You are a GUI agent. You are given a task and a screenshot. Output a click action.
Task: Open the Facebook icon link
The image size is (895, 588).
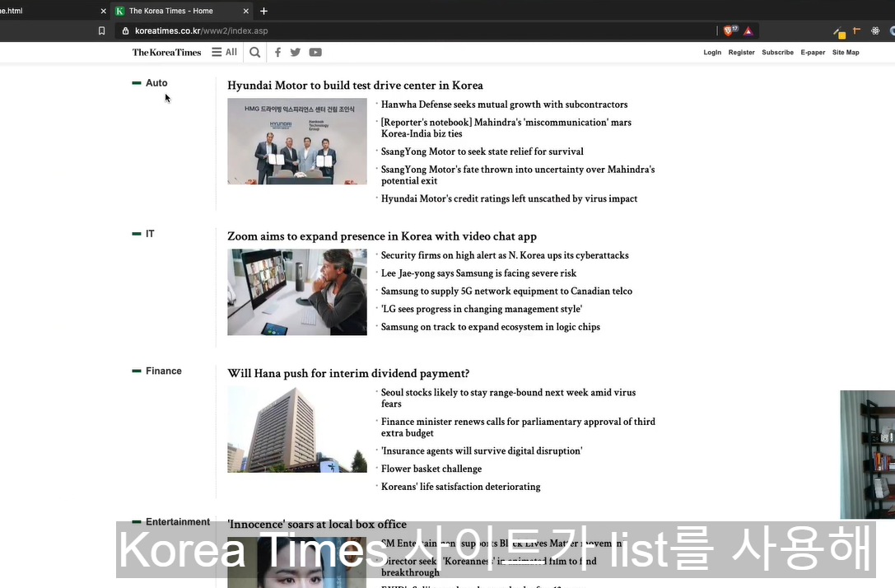pyautogui.click(x=278, y=53)
